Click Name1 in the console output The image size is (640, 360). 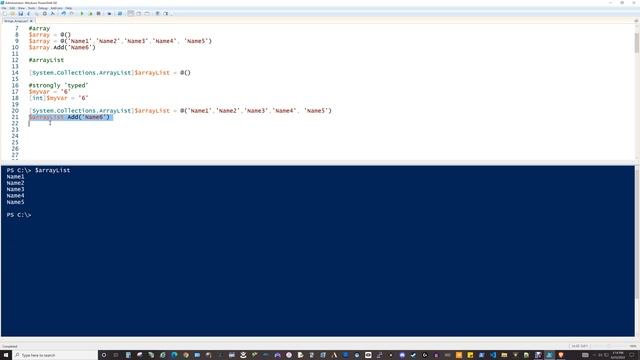15,177
